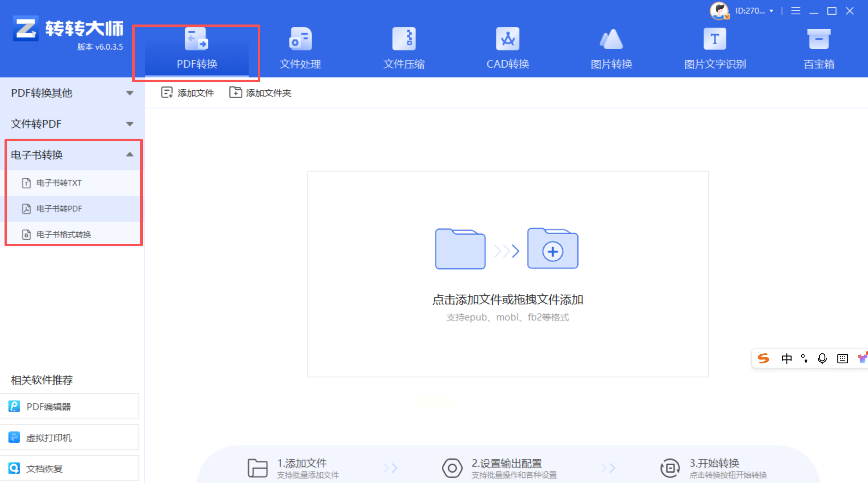Open the 文件压缩 zip icon

point(404,39)
